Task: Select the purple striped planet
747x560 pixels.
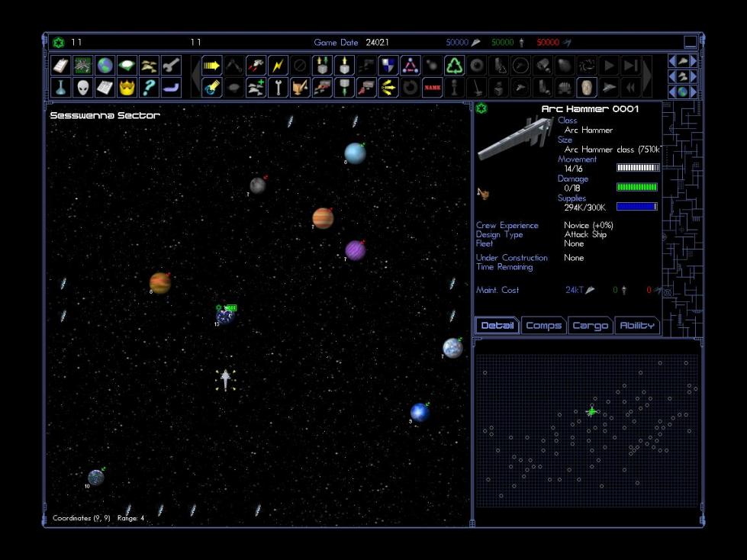Action: coord(355,250)
